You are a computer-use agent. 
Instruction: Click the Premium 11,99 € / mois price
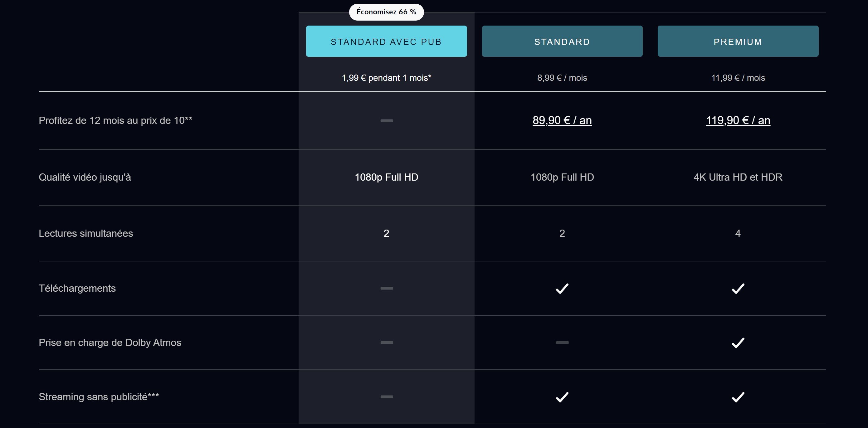(738, 78)
